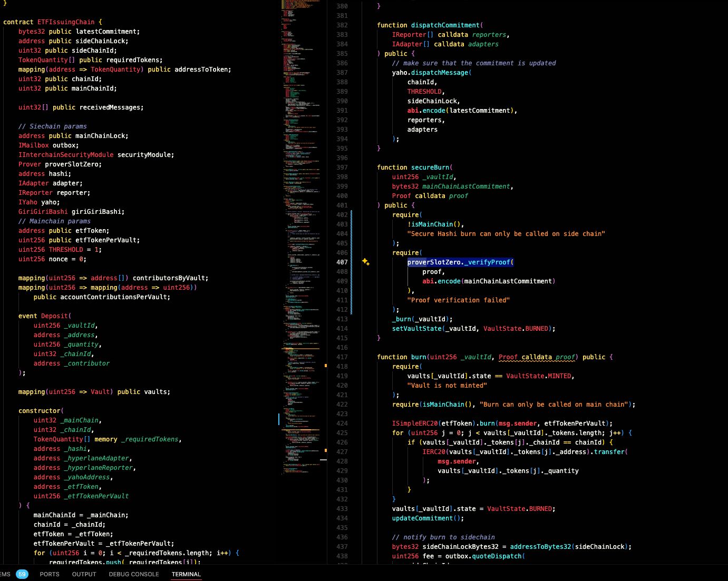Click accountContributionsPerVault declaration
The width and height of the screenshot is (728, 581).
pos(113,297)
